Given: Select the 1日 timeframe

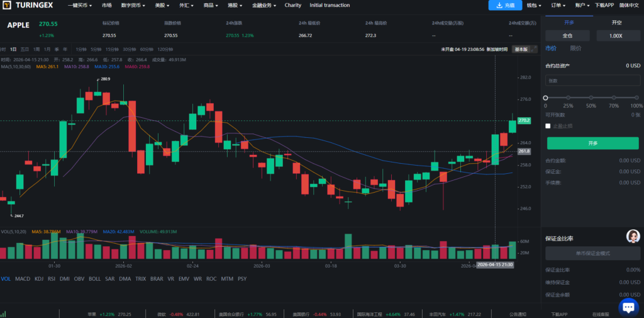Looking at the screenshot, I should (13, 49).
